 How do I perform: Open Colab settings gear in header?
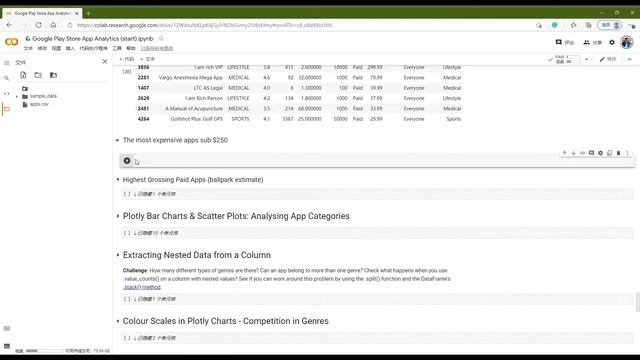(x=612, y=42)
